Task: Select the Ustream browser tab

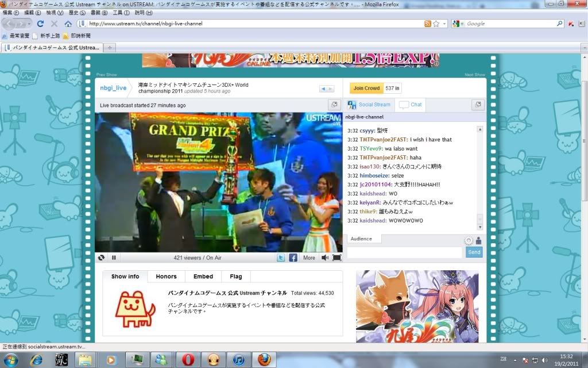Action: coord(52,48)
